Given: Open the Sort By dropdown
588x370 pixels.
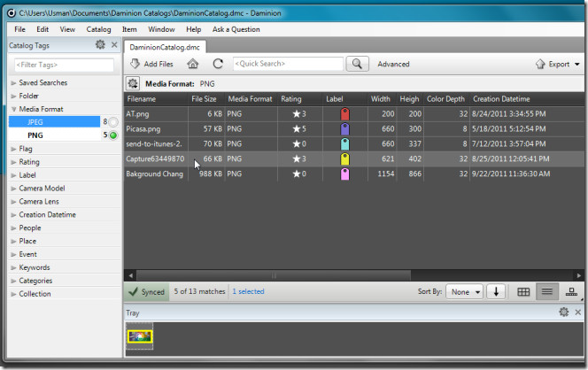Looking at the screenshot, I should coord(465,291).
